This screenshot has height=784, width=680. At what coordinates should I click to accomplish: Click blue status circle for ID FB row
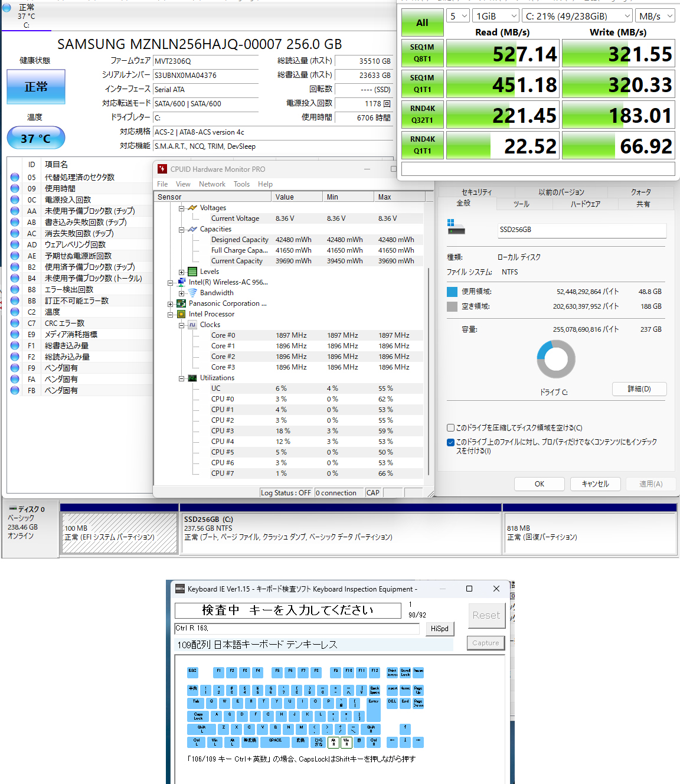tap(15, 390)
